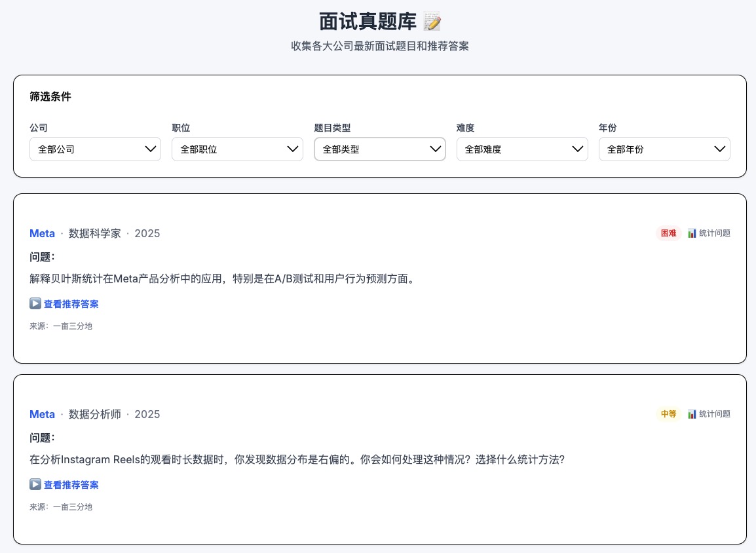
Task: Click the play icon beside first 查看推荐答案 link
Action: (35, 303)
